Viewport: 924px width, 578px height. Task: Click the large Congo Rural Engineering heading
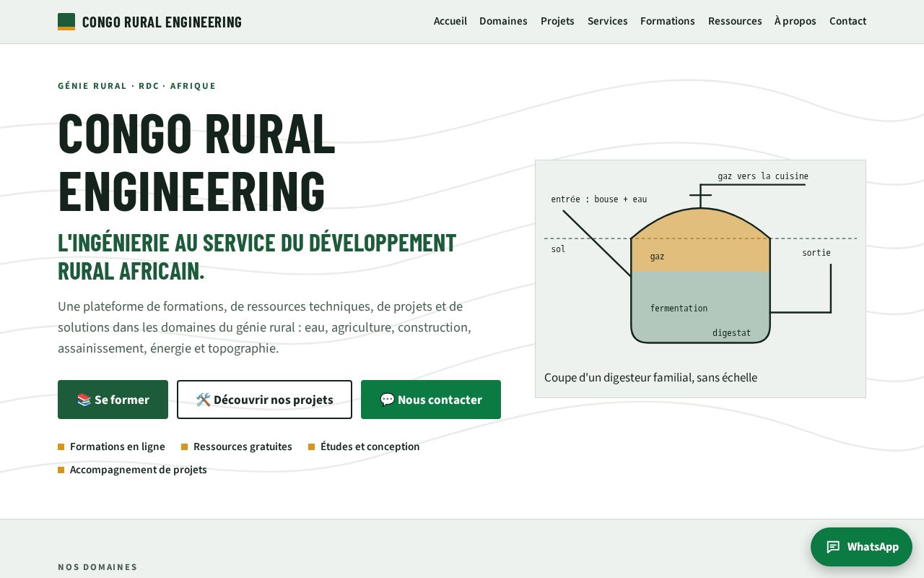[x=196, y=162]
